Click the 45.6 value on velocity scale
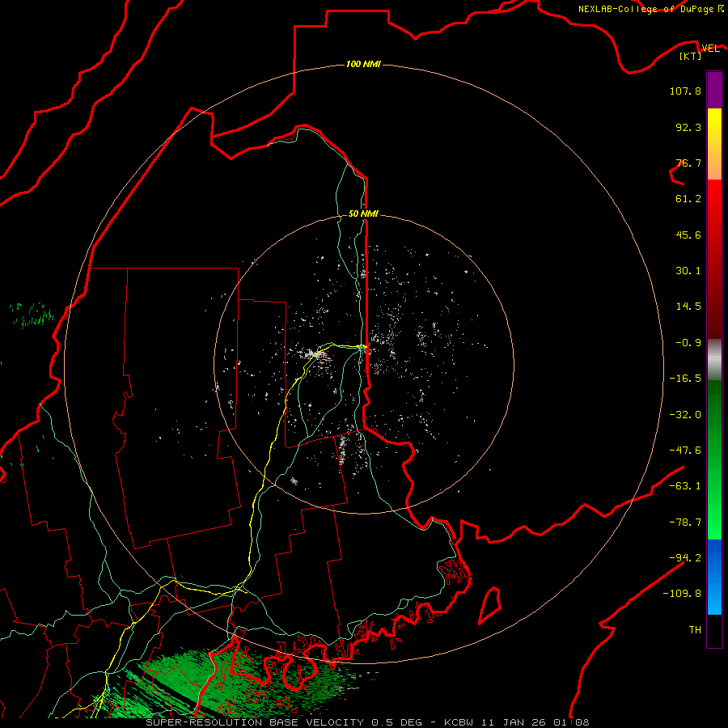Image resolution: width=728 pixels, height=728 pixels. coord(688,235)
